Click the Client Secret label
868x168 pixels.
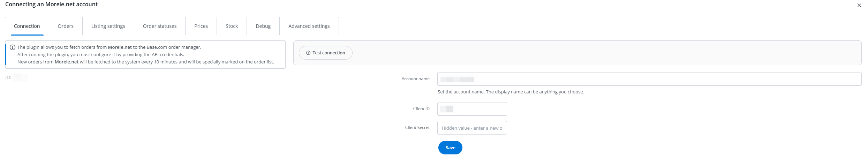(x=417, y=128)
